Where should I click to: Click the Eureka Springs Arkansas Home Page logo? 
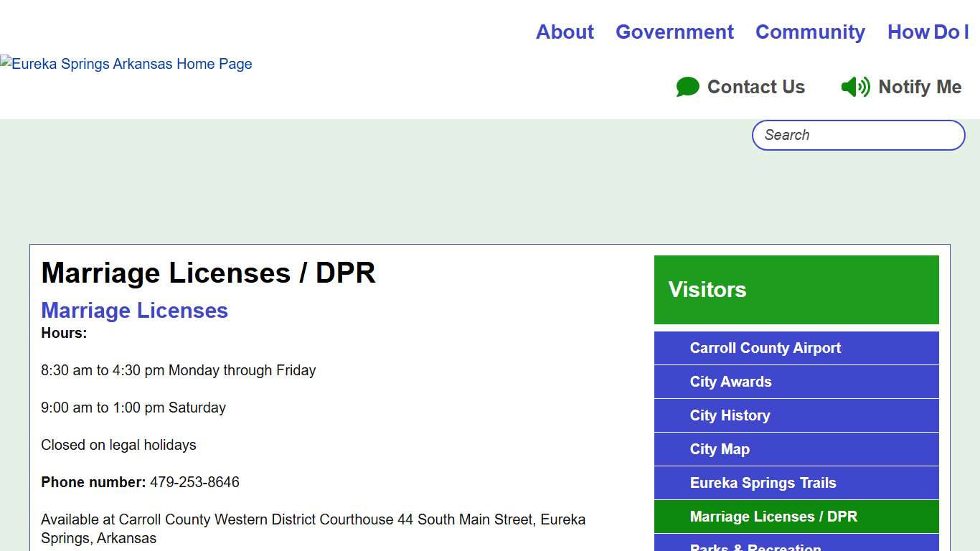click(x=127, y=64)
